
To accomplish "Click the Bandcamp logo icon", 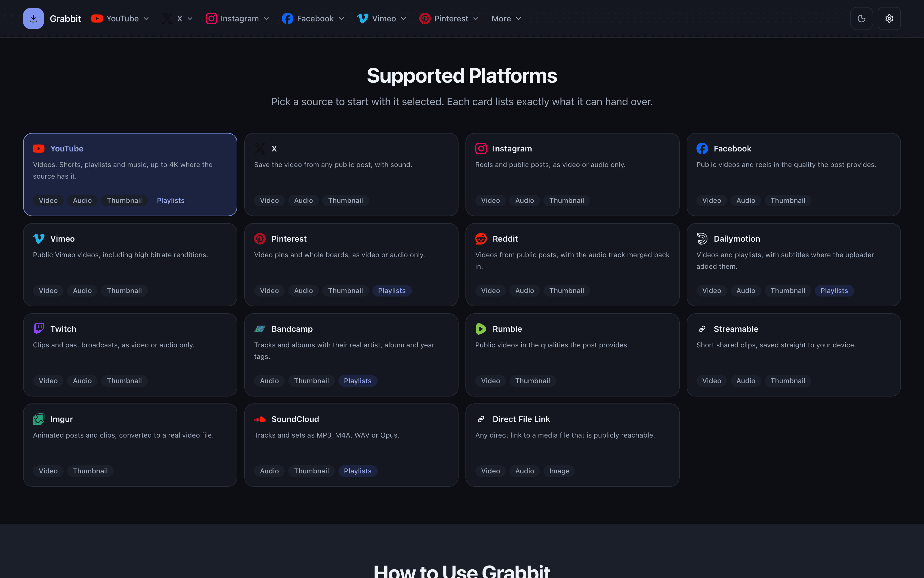I will (260, 329).
